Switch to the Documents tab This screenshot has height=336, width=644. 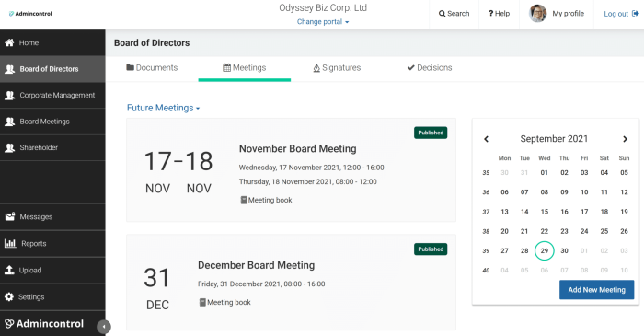pyautogui.click(x=152, y=68)
